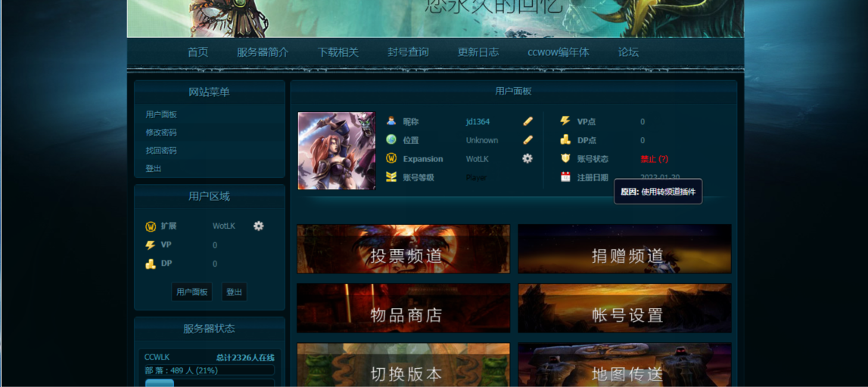
Task: Open the 地图传送 banner
Action: [x=624, y=365]
